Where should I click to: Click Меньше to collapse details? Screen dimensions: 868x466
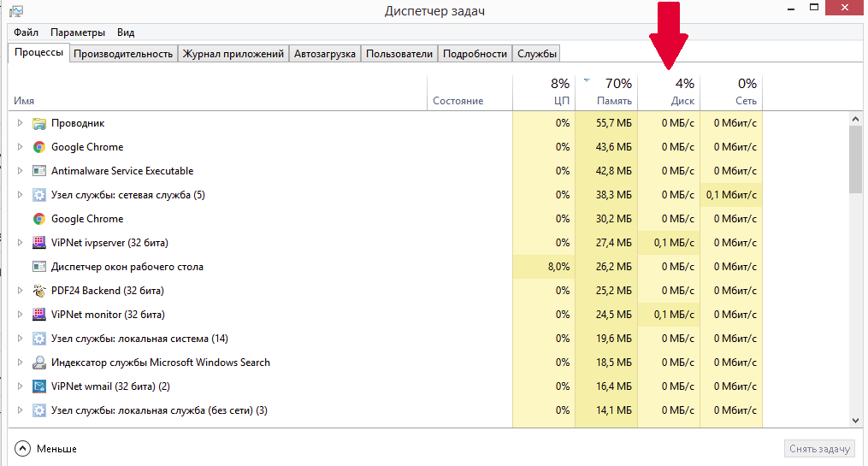point(45,449)
